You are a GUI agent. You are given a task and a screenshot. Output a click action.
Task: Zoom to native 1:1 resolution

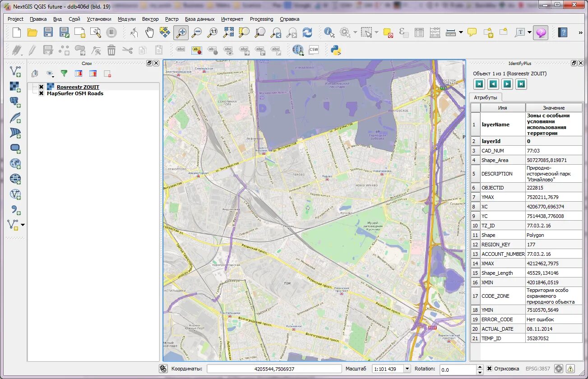(213, 32)
